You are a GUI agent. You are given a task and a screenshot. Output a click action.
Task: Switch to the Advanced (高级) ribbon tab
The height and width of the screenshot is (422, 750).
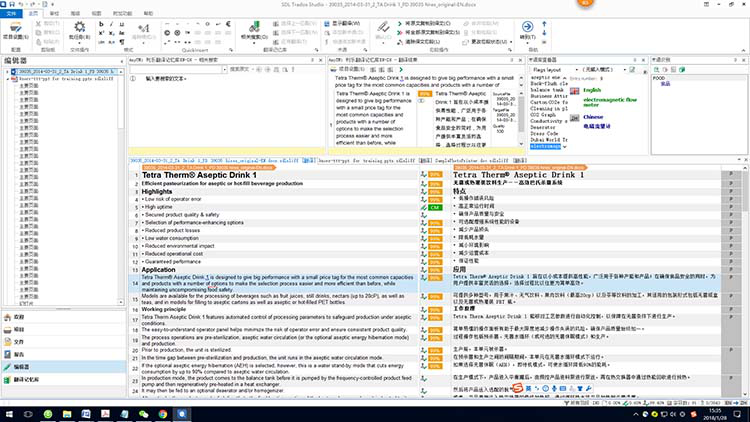point(76,13)
